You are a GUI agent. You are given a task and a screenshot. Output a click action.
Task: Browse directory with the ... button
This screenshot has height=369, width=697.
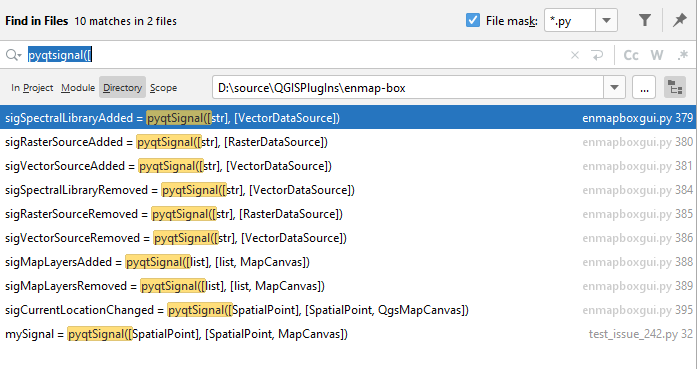tap(644, 88)
